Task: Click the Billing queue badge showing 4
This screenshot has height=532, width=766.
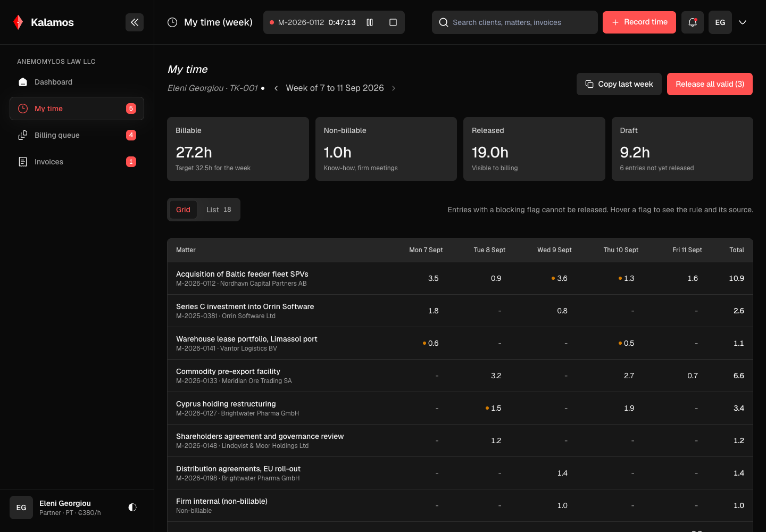Action: tap(131, 135)
